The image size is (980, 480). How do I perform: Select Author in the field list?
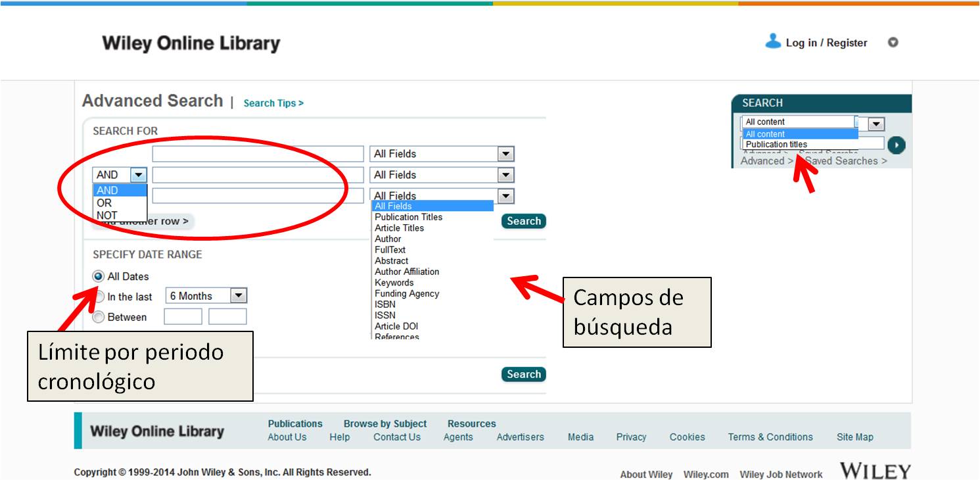point(388,239)
